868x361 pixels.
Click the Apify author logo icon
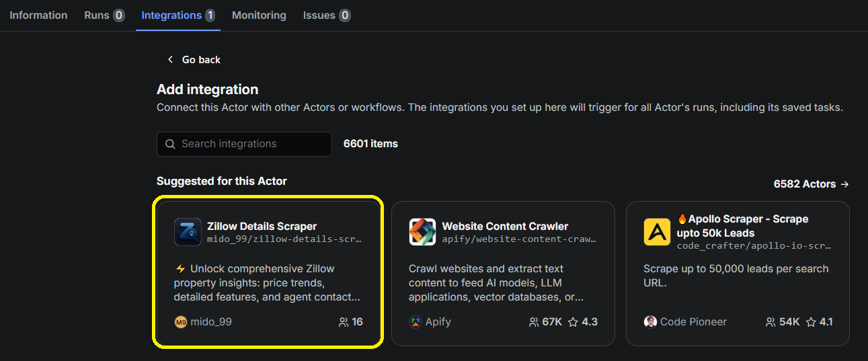(415, 322)
